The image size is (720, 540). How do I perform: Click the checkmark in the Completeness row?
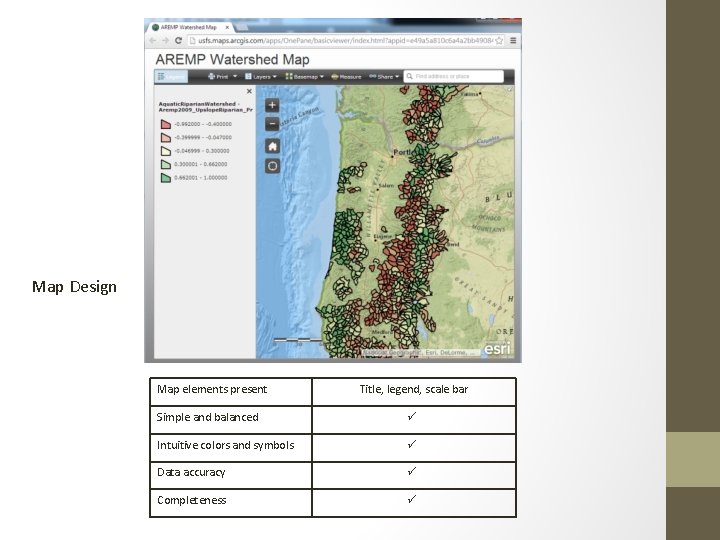coord(412,499)
